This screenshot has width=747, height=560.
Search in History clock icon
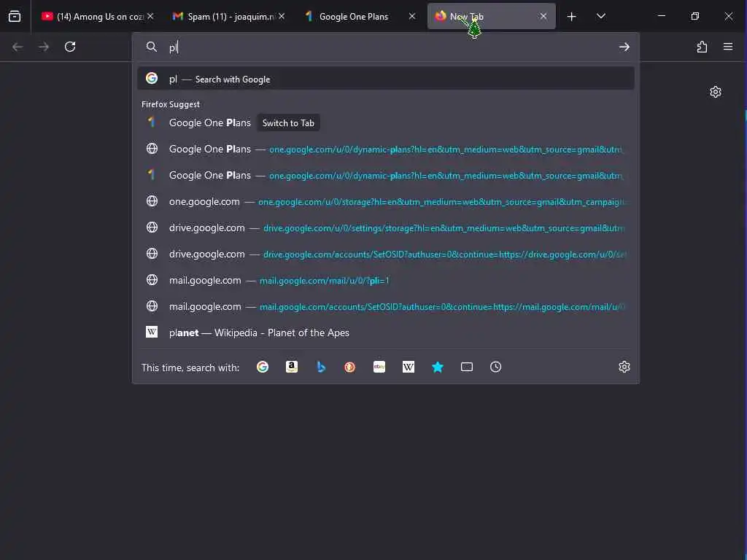(495, 367)
